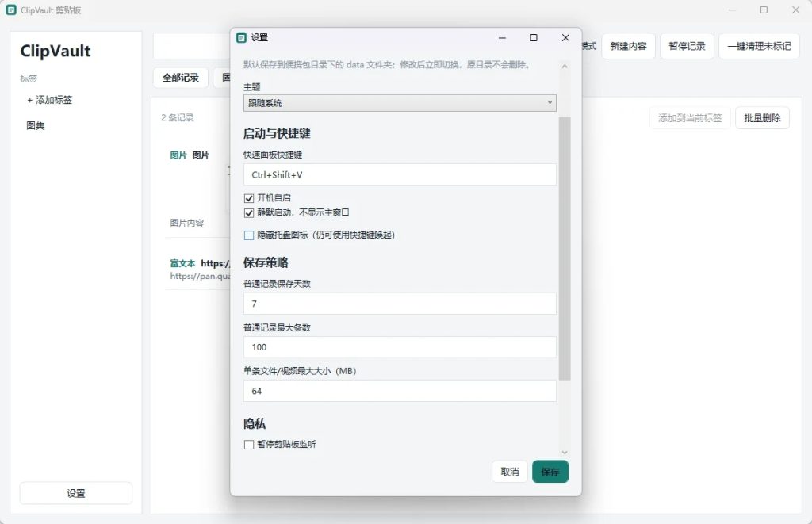This screenshot has width=812, height=524.
Task: Enable the 开机自启 checkbox
Action: point(248,198)
